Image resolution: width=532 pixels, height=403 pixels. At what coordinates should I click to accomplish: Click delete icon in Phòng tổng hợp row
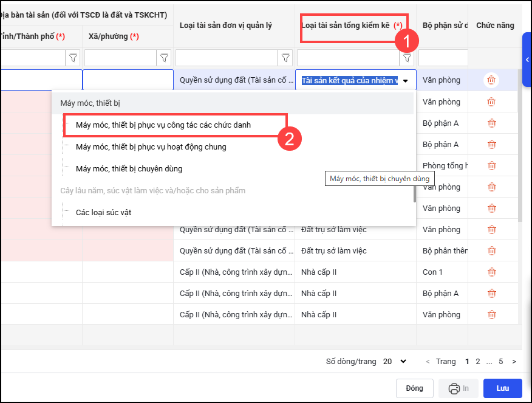[x=491, y=166]
